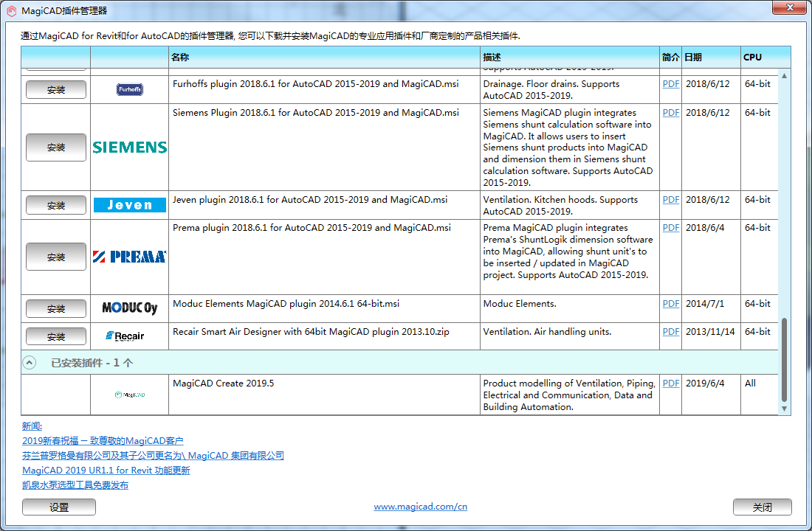Image resolution: width=812 pixels, height=531 pixels.
Task: Select the Prema plugin 2018.6.1 name text
Action: [312, 227]
